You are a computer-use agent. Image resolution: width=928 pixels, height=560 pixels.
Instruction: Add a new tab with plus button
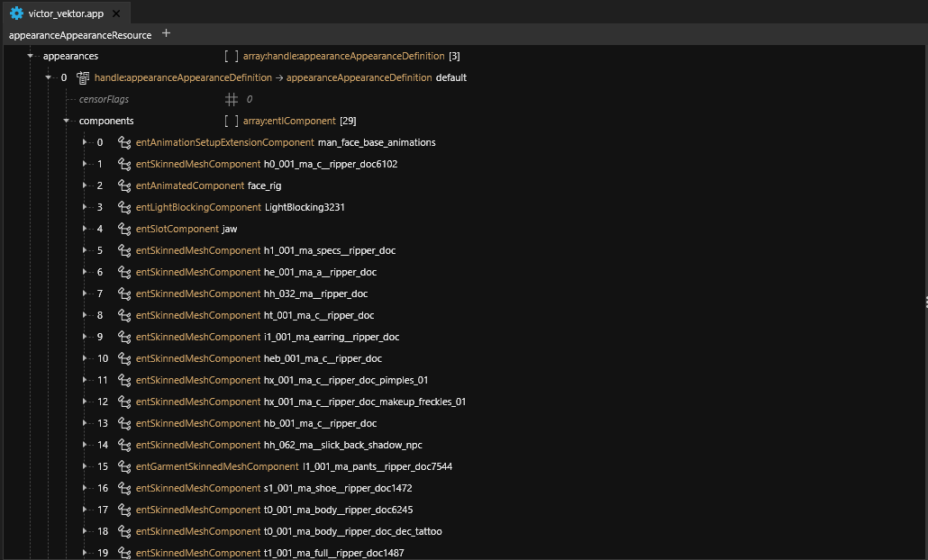click(x=166, y=34)
